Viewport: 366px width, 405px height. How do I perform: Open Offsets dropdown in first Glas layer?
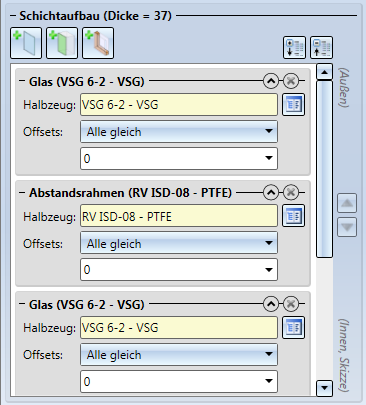[x=179, y=132]
